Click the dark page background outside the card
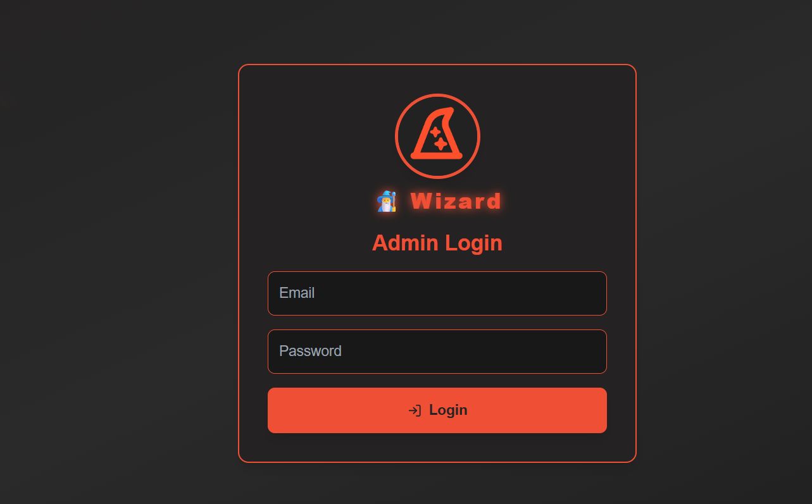The width and height of the screenshot is (812, 504). (x=114, y=253)
